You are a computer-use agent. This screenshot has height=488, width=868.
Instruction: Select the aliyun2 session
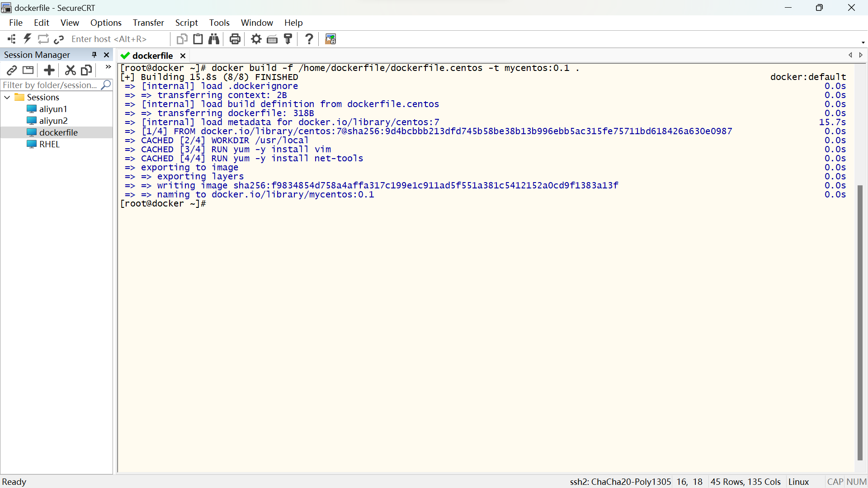click(47, 121)
